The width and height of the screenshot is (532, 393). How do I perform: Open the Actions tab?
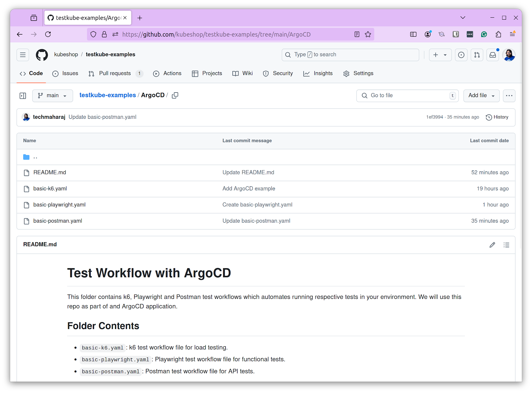[167, 74]
